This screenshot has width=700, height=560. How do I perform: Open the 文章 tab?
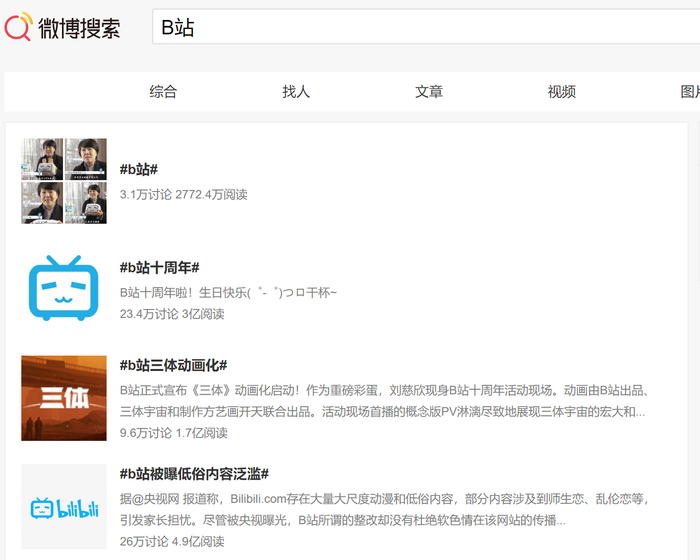[x=429, y=92]
